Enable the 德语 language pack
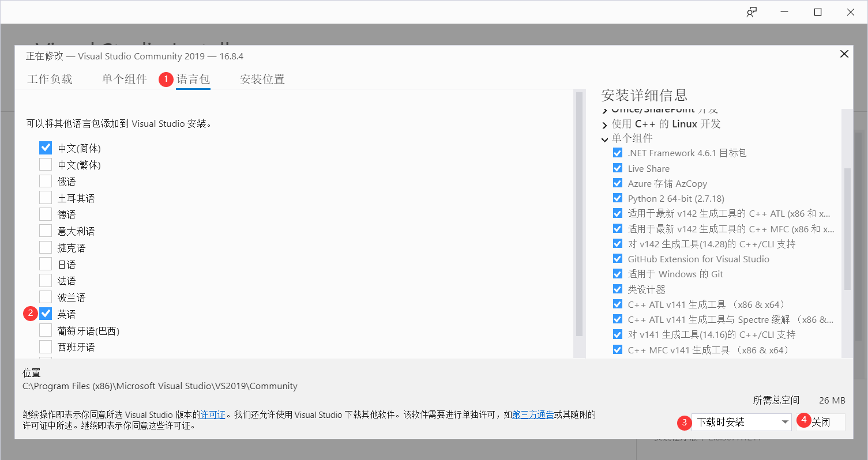Viewport: 868px width, 460px height. (46, 214)
